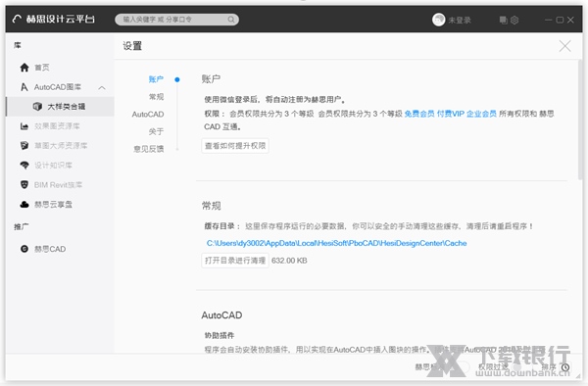Click 打开目录进行清理 button
Image resolution: width=588 pixels, height=386 pixels.
click(235, 261)
